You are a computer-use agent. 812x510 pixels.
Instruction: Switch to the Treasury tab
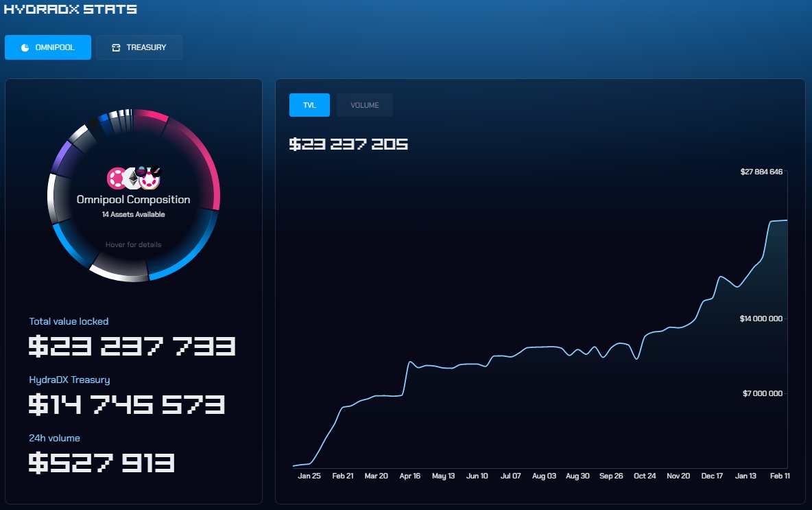click(139, 47)
